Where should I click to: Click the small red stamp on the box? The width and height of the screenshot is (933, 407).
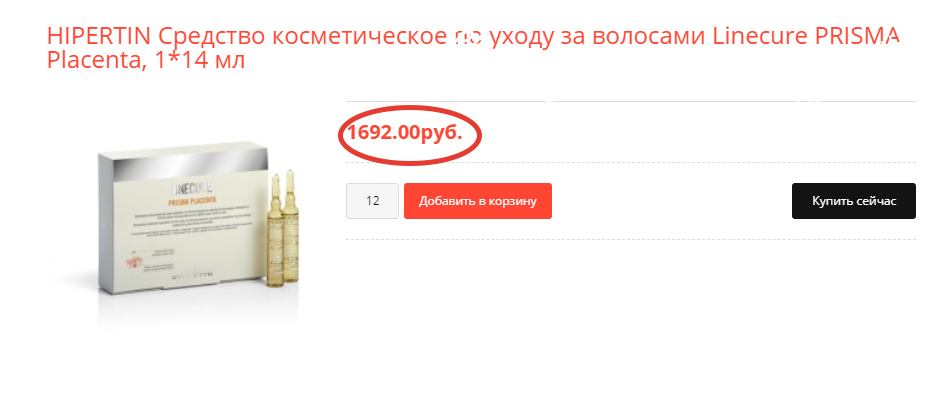(134, 263)
